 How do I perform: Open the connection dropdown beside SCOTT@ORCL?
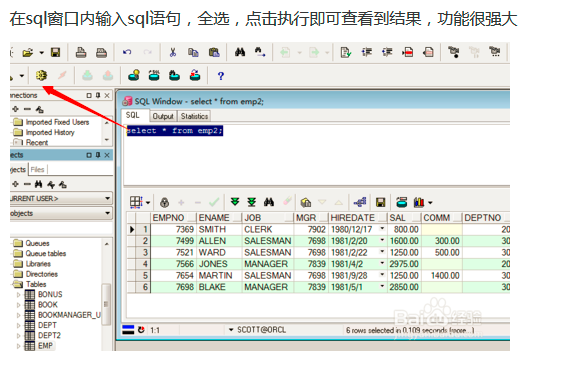(x=231, y=330)
